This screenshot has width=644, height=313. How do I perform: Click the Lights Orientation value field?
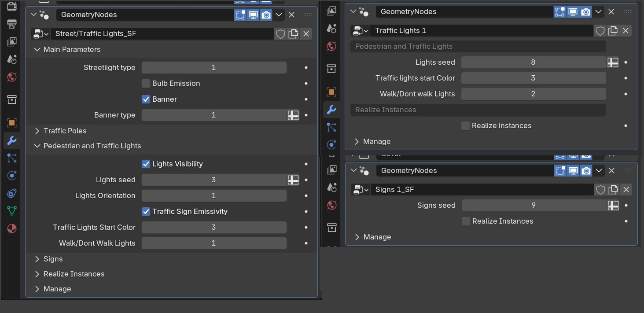(x=214, y=195)
